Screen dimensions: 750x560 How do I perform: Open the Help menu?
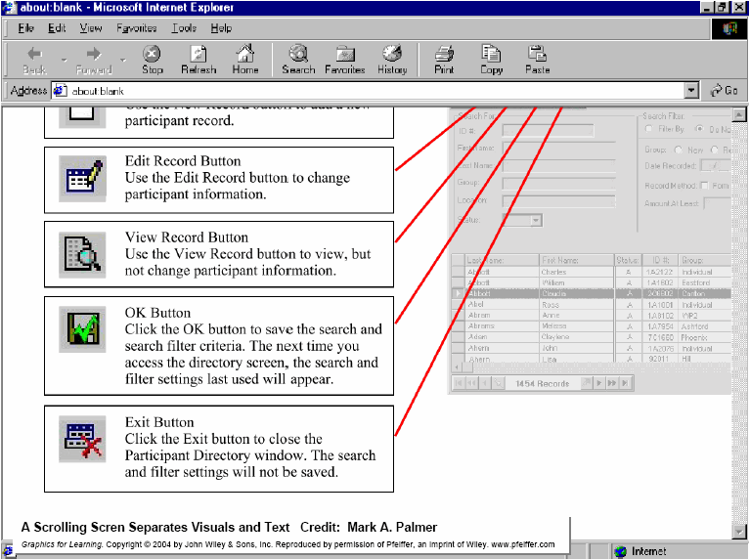pyautogui.click(x=221, y=28)
